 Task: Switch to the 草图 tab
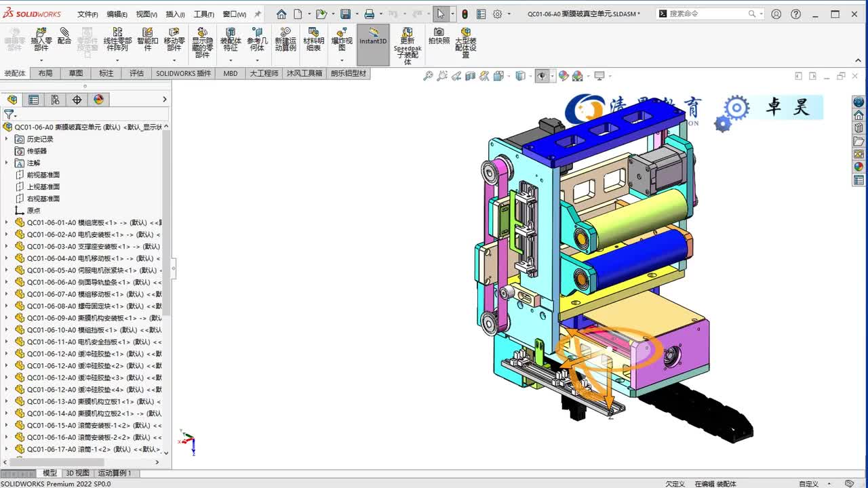pyautogui.click(x=76, y=73)
